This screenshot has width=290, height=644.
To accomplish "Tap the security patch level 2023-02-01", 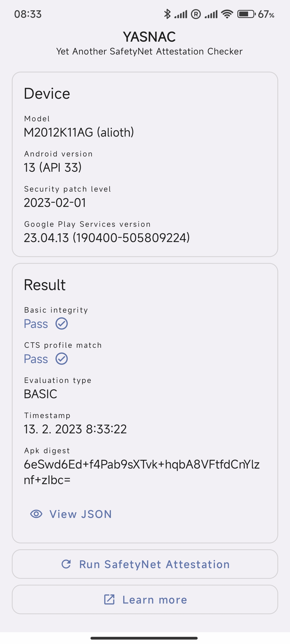I will [x=55, y=203].
